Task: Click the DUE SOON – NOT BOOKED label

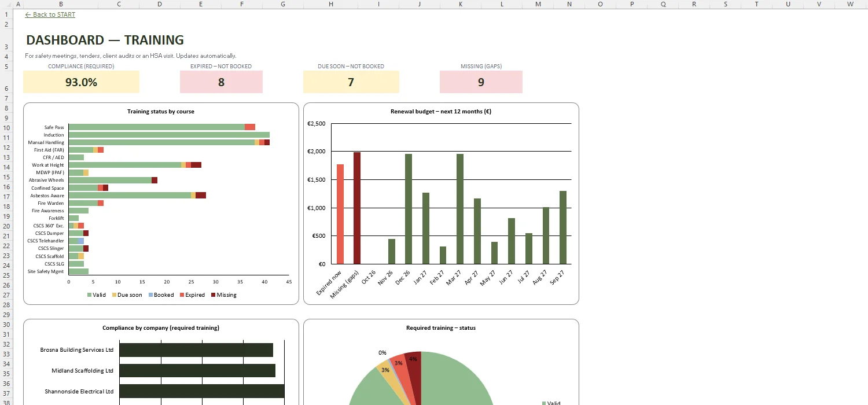Action: tap(351, 67)
